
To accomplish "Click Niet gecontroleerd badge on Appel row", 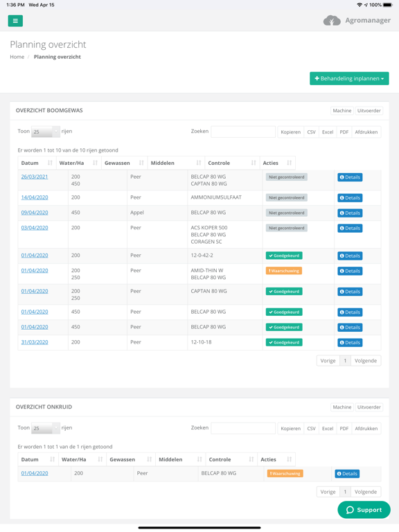I will tap(286, 213).
